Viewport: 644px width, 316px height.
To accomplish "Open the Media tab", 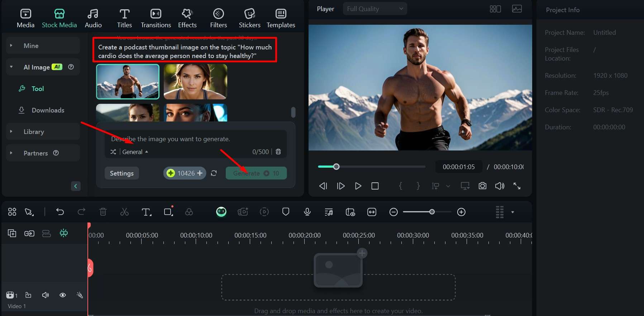I will coord(25,18).
